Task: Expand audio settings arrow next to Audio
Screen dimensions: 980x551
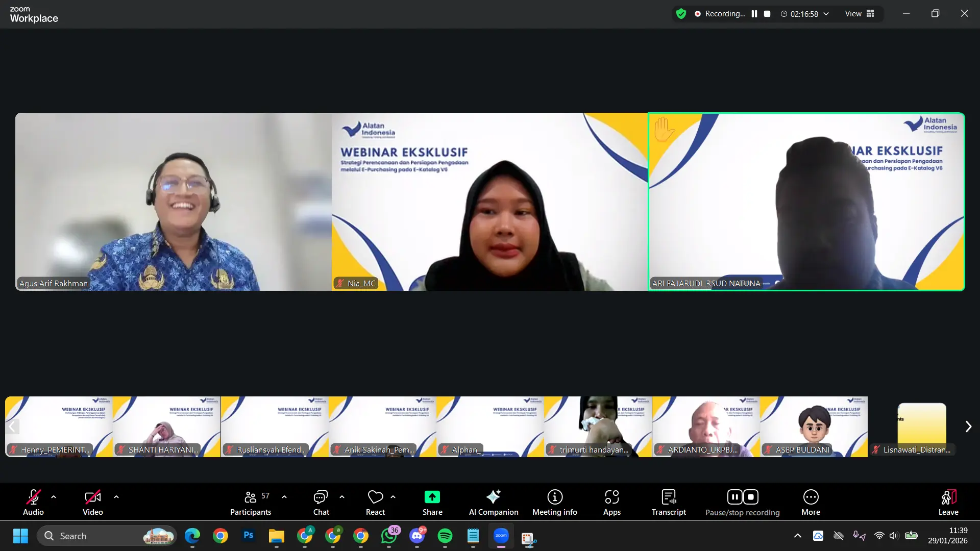Action: [x=54, y=496]
